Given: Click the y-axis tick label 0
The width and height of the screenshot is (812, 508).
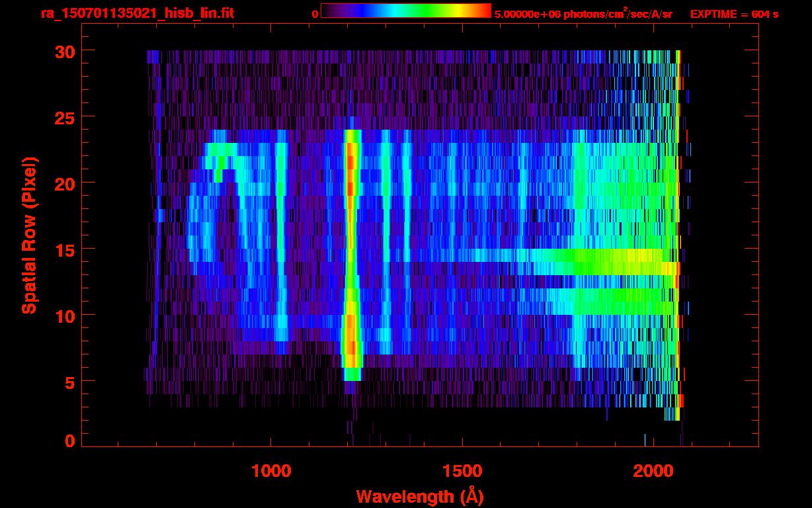Looking at the screenshot, I should point(70,441).
